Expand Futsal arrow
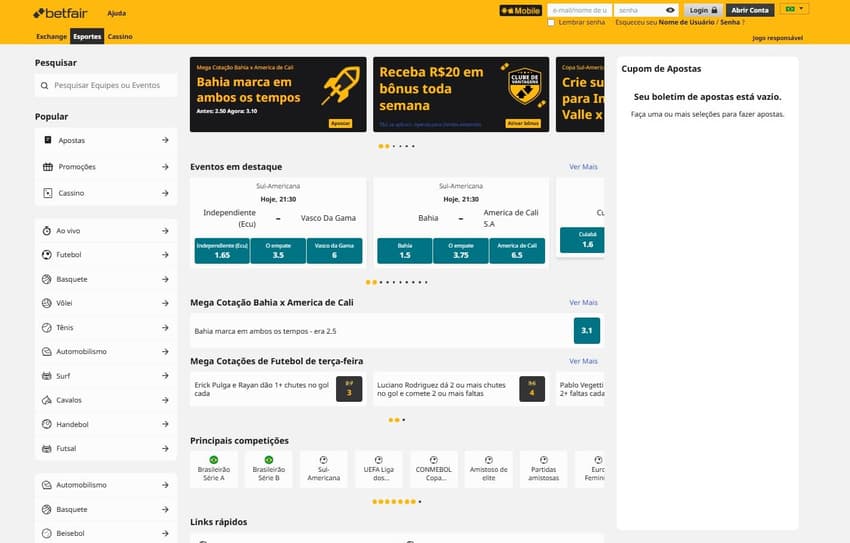This screenshot has height=543, width=850. (x=165, y=449)
